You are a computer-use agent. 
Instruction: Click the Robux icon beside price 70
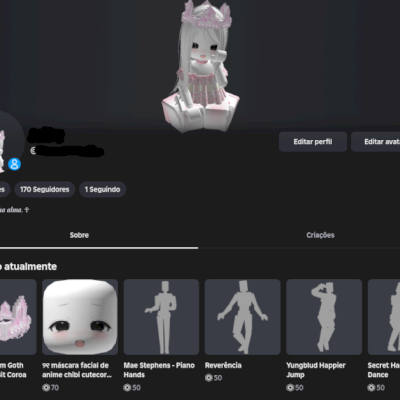coord(46,388)
